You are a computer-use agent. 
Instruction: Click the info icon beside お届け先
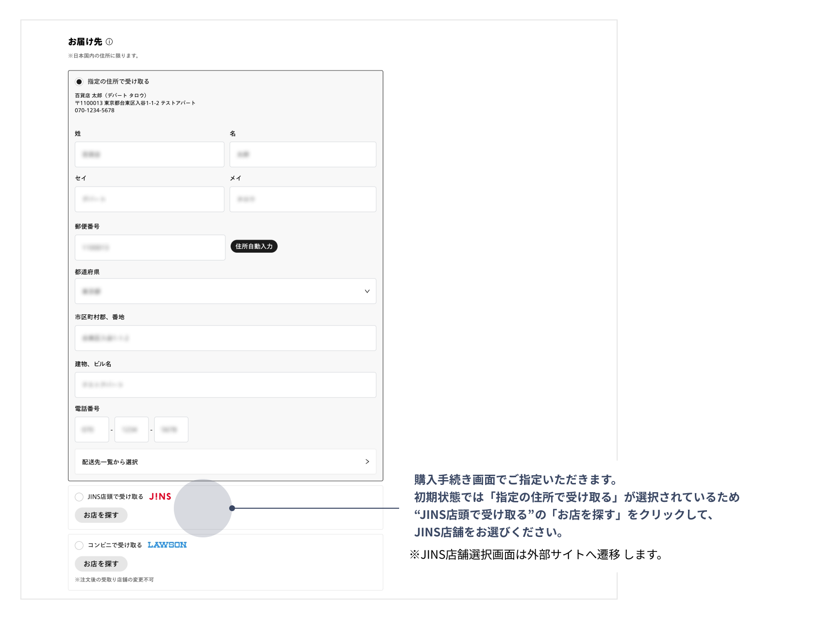click(x=109, y=42)
